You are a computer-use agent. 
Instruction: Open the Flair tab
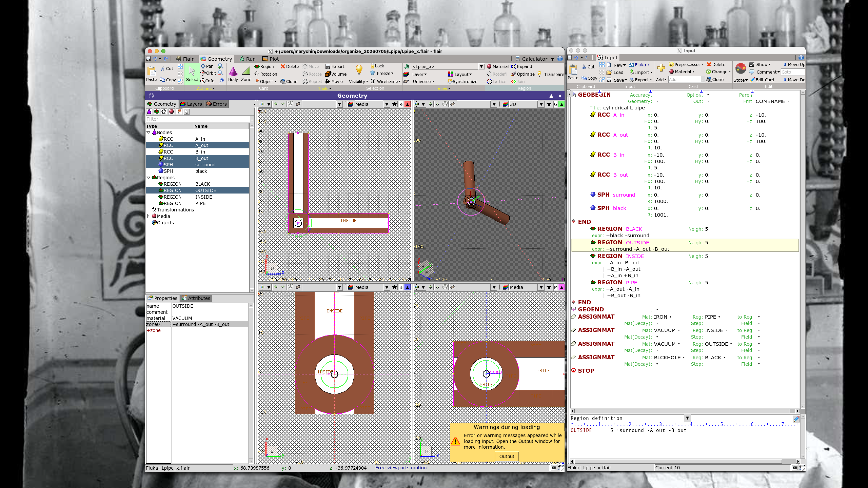[x=185, y=59]
